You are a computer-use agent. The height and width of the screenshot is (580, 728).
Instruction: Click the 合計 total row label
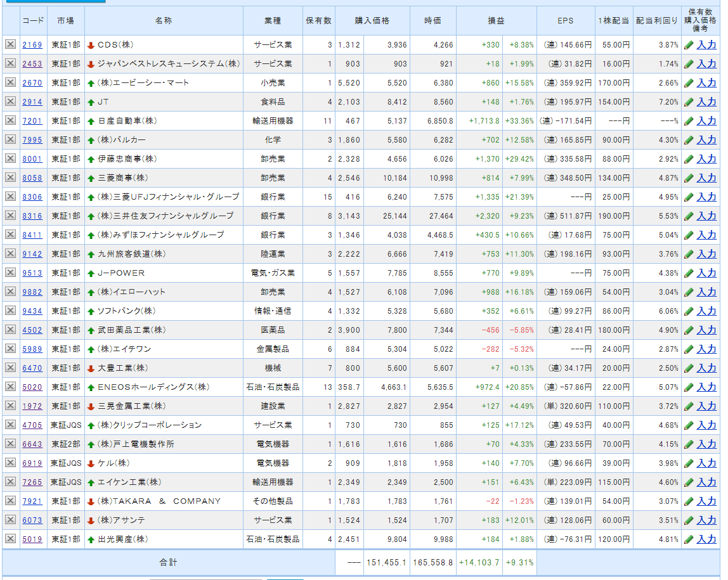point(168,562)
